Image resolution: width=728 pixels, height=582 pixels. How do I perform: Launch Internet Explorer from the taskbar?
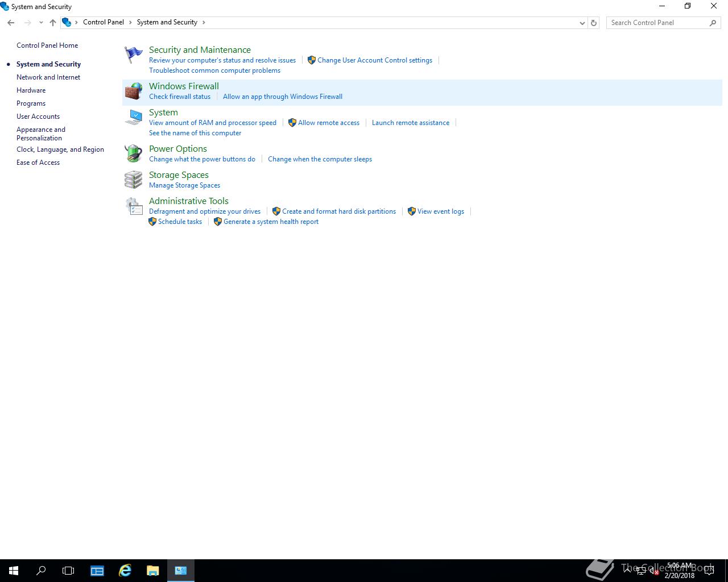click(125, 571)
